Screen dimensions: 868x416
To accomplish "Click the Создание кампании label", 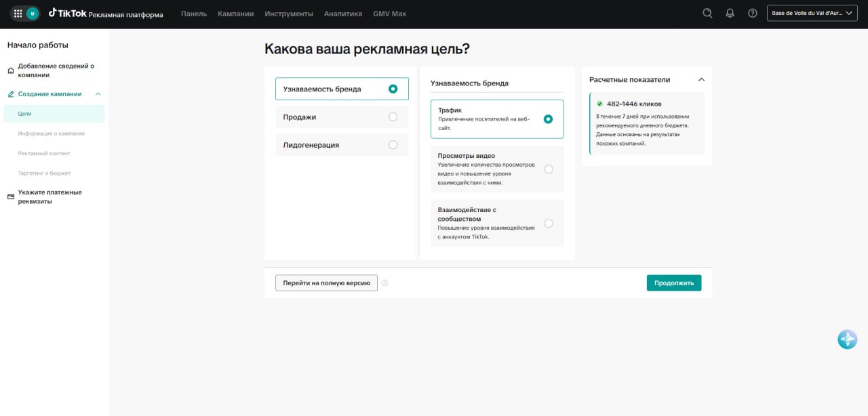I will 50,94.
